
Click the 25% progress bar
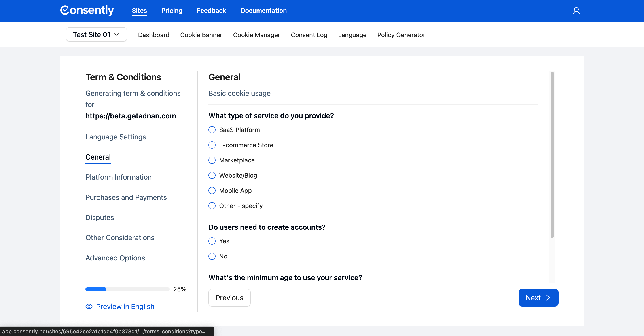click(127, 289)
